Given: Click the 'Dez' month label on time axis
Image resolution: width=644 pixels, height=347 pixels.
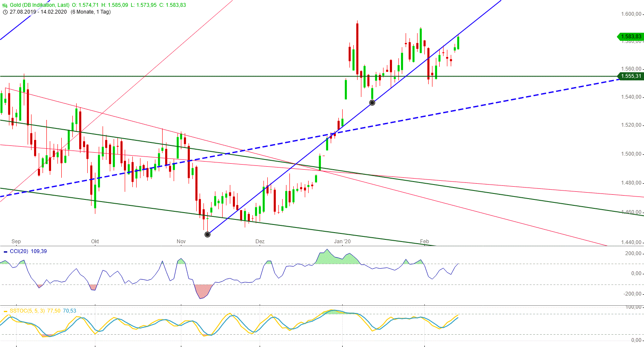Looking at the screenshot, I should pyautogui.click(x=260, y=242).
